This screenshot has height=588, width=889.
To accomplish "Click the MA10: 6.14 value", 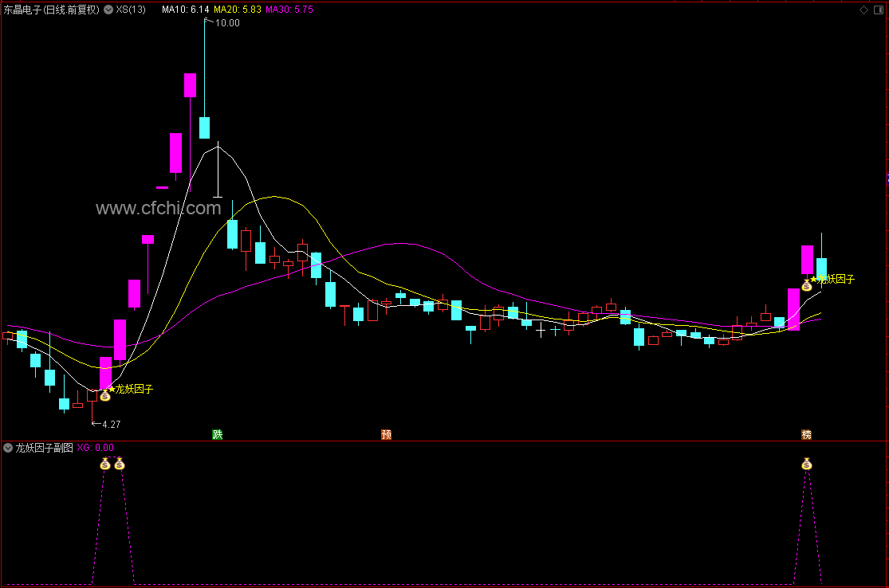I will (x=186, y=10).
